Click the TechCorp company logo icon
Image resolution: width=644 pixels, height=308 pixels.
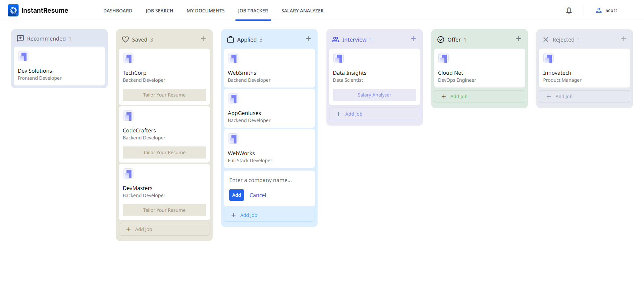(x=128, y=58)
